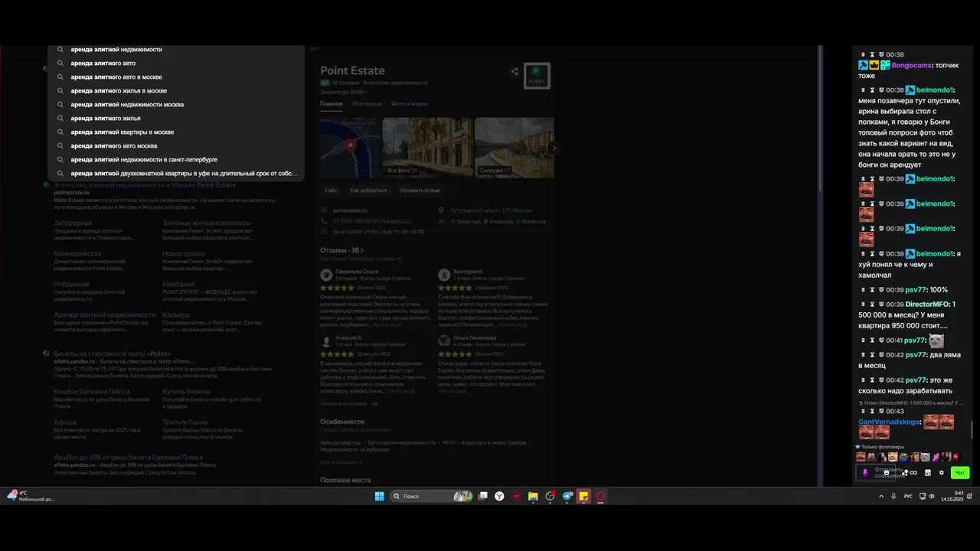Open 'Читать все отзывы' link
Image resolution: width=980 pixels, height=551 pixels.
pos(349,403)
